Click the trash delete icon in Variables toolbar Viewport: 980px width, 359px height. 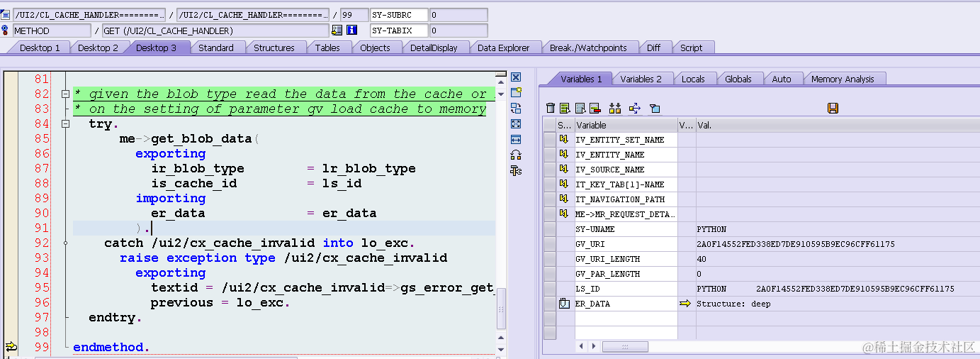551,108
